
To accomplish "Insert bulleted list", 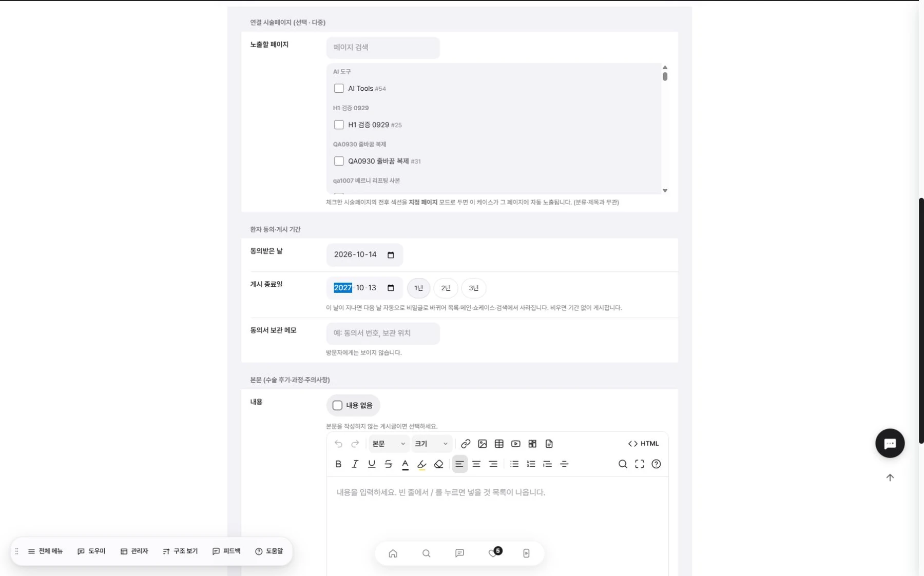I will coord(514,464).
